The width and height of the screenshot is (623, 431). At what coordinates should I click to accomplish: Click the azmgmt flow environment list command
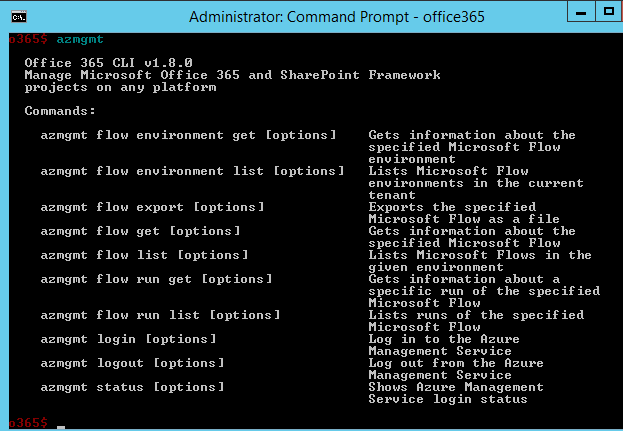pos(192,171)
